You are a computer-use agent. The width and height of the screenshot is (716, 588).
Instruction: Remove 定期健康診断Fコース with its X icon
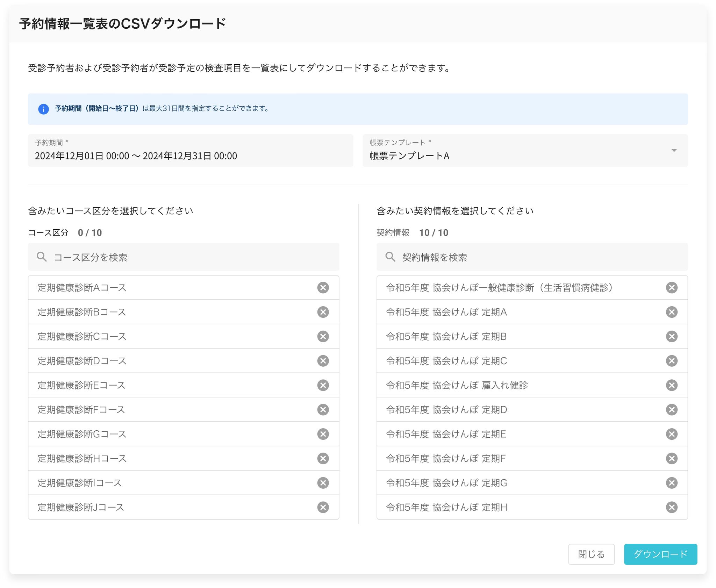[x=323, y=409]
